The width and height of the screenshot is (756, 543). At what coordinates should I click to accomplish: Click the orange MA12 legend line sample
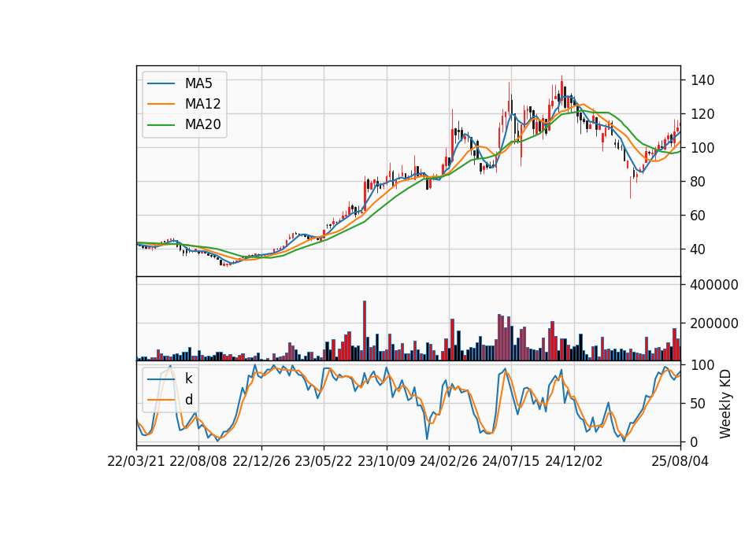coord(161,104)
